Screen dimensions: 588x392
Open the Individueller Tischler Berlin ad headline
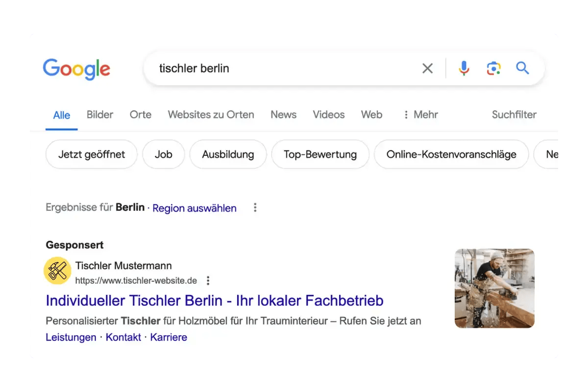[215, 300]
